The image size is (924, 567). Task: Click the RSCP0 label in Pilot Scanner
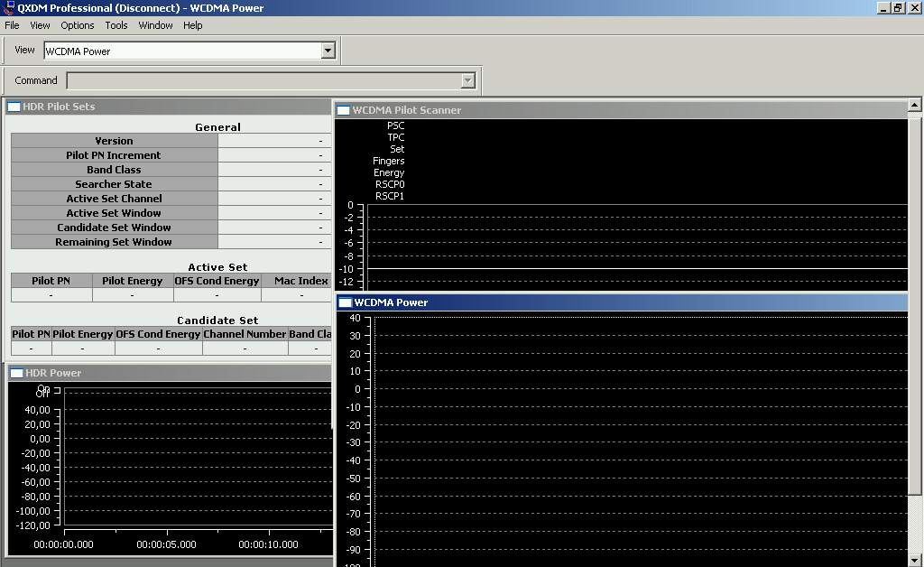pyautogui.click(x=390, y=184)
